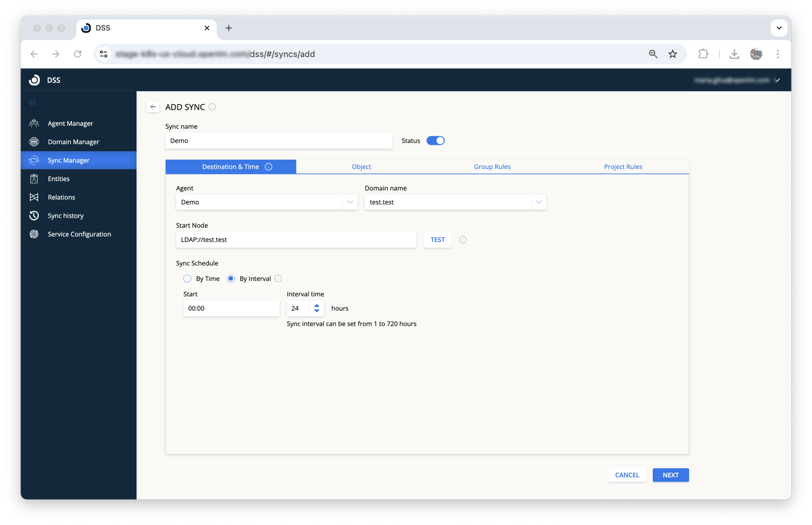The width and height of the screenshot is (812, 525).
Task: Switch to the Object tab
Action: pos(361,167)
